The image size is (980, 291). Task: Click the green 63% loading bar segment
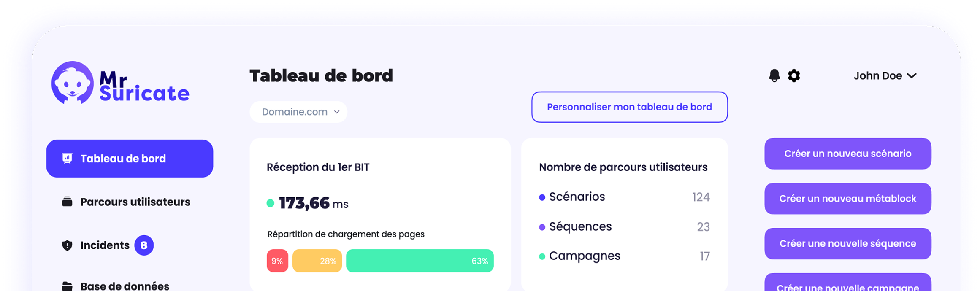click(420, 261)
